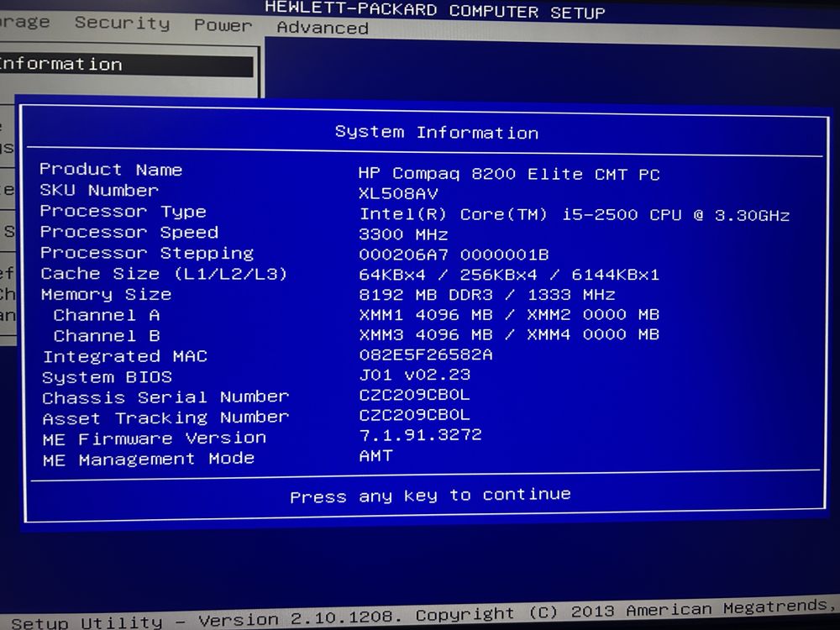
Task: Click the SKU value XL508AV
Action: [x=398, y=193]
